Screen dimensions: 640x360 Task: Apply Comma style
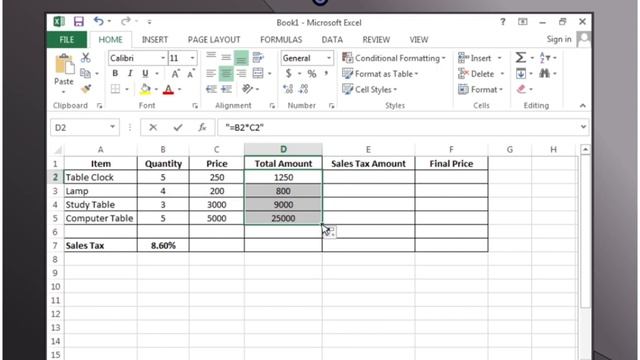(x=327, y=73)
